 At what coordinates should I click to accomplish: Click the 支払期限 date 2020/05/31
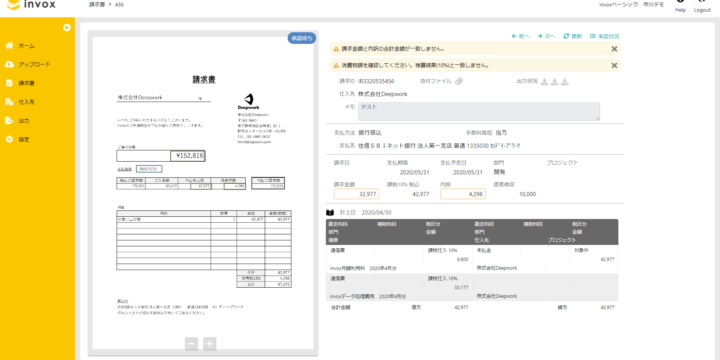[415, 173]
